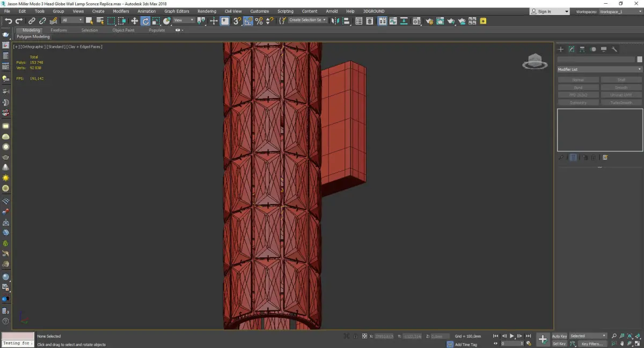This screenshot has width=644, height=348.
Task: Play the animation
Action: (512, 336)
